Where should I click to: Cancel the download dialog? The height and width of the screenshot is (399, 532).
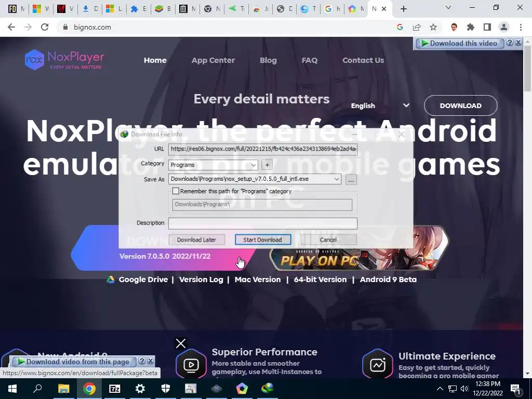point(328,240)
